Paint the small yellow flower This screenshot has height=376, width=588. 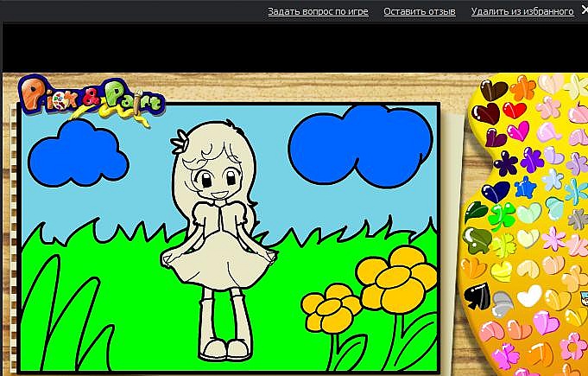click(x=332, y=308)
